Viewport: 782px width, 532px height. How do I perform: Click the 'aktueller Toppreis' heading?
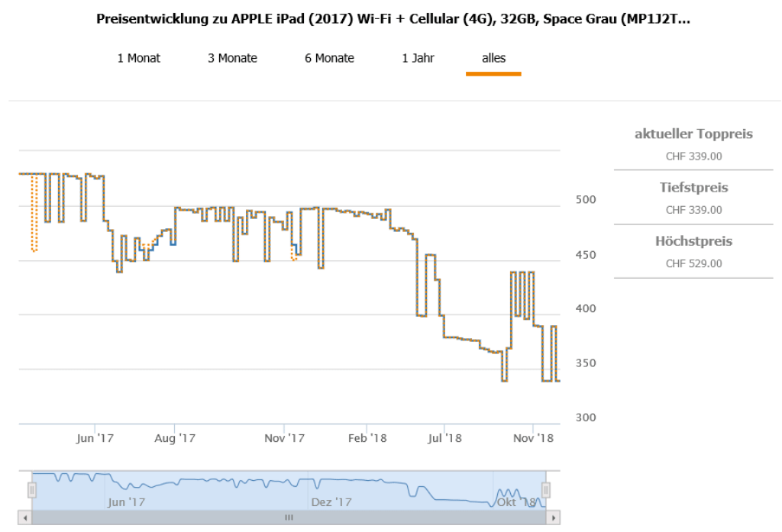tap(693, 134)
